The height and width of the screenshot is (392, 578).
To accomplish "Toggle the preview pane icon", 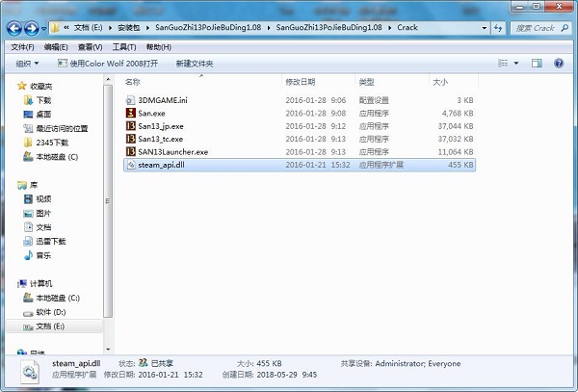I will tap(537, 64).
